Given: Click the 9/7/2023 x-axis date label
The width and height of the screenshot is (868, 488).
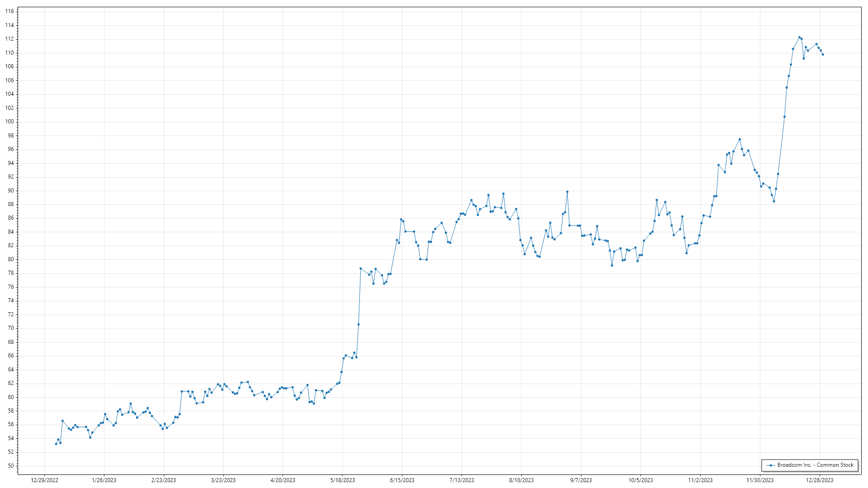Looking at the screenshot, I should (581, 480).
